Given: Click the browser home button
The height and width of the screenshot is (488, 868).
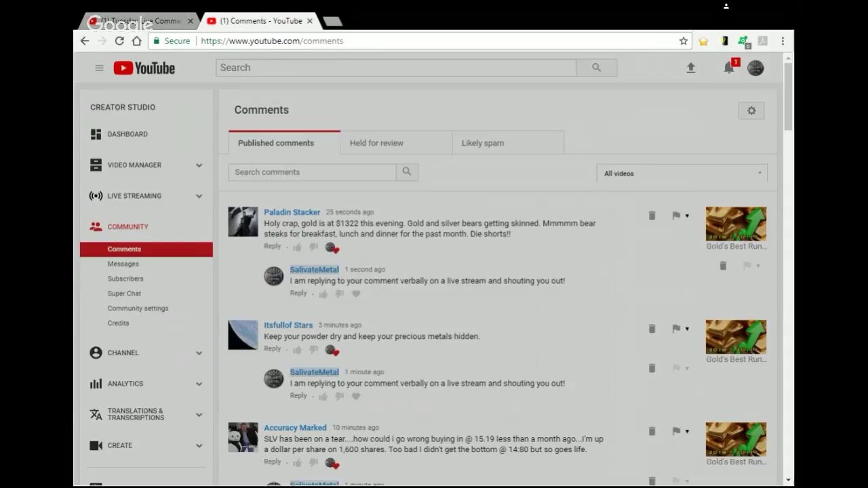Looking at the screenshot, I should click(x=136, y=41).
